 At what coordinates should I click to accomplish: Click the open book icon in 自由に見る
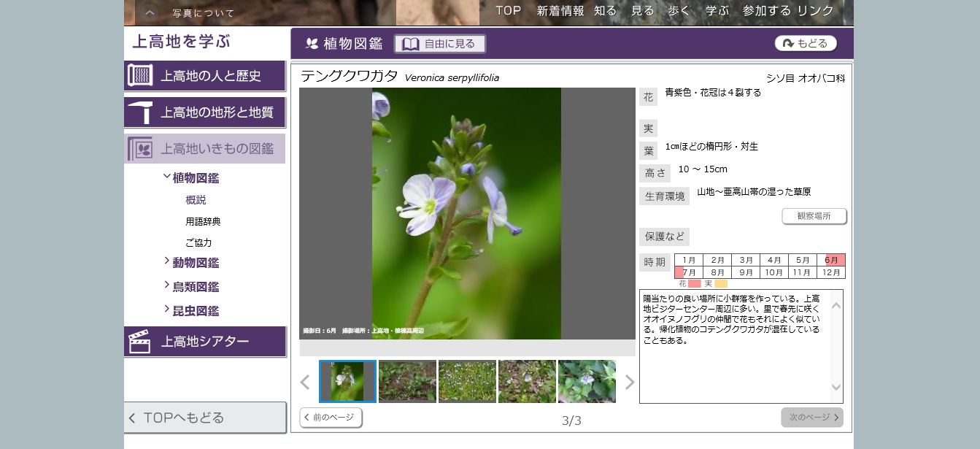coord(411,44)
